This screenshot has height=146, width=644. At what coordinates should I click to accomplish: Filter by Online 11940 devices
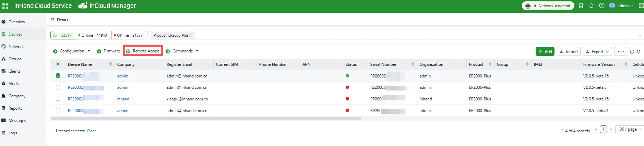pos(94,35)
